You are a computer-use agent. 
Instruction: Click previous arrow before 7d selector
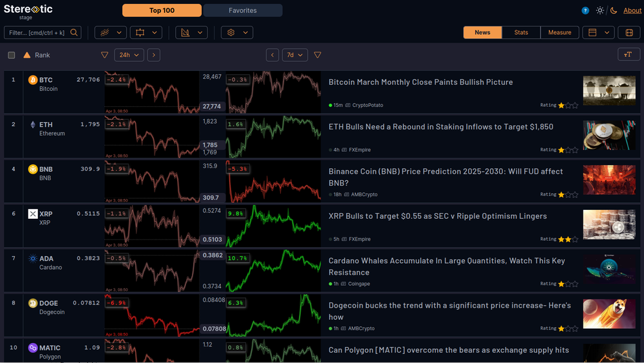click(x=272, y=55)
